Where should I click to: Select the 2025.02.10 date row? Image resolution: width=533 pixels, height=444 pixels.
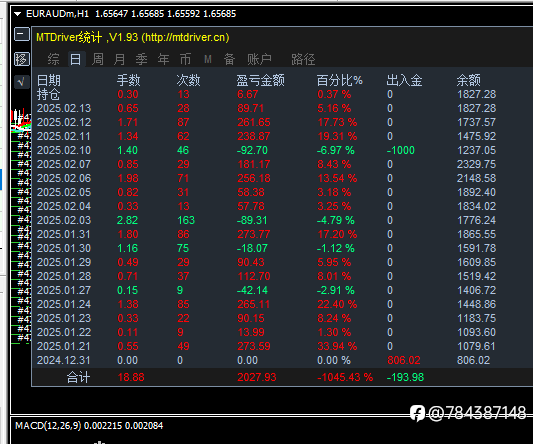(64, 150)
